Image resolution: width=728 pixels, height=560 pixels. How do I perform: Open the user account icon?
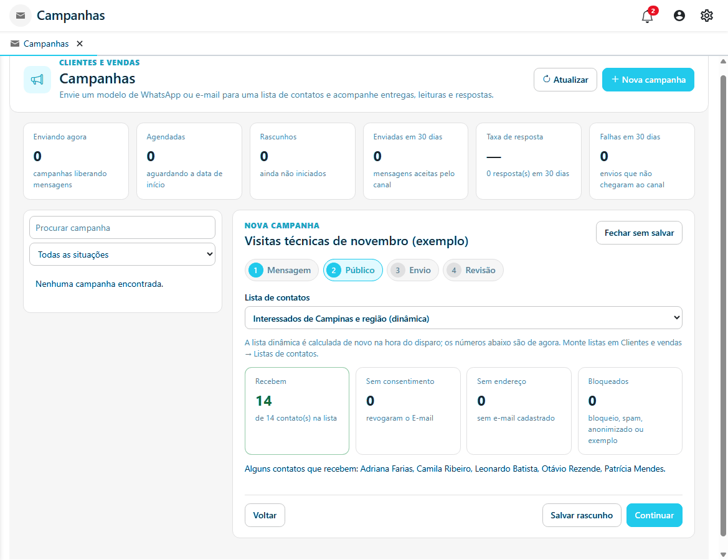(x=679, y=16)
